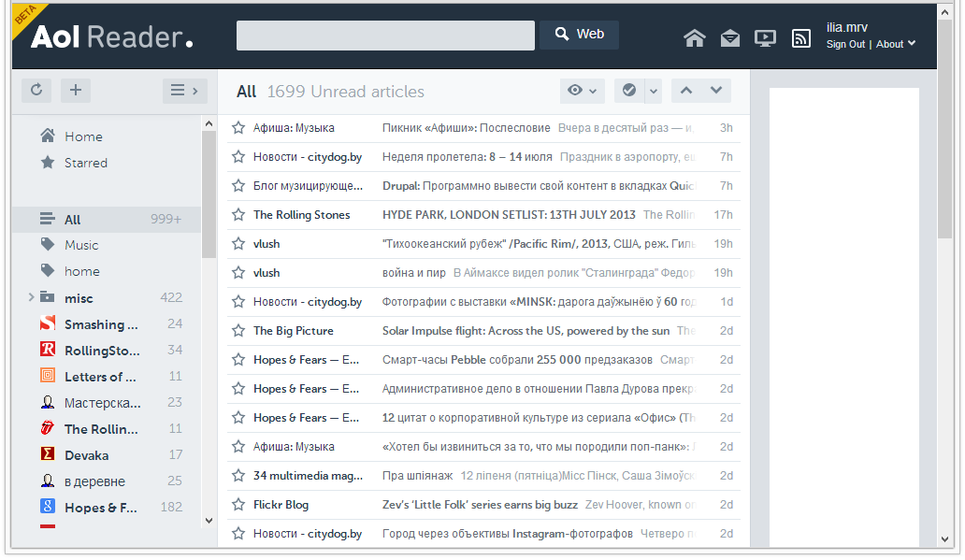Open the mail envelope icon in header
The image size is (965, 560).
click(x=730, y=38)
